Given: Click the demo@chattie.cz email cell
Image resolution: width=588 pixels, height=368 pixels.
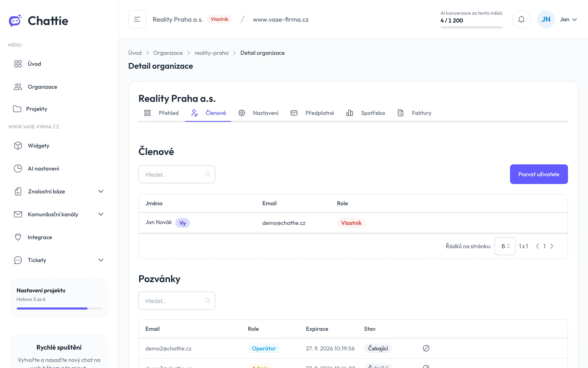Looking at the screenshot, I should [x=284, y=223].
